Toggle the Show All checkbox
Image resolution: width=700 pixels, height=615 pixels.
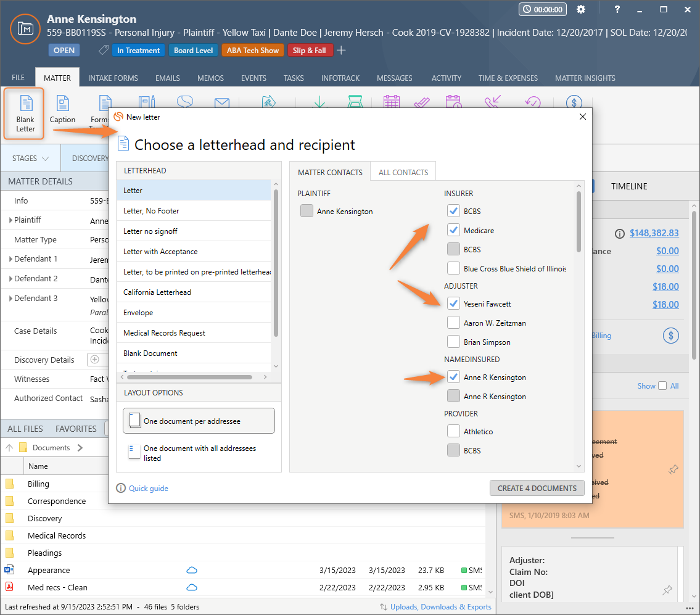pos(662,386)
